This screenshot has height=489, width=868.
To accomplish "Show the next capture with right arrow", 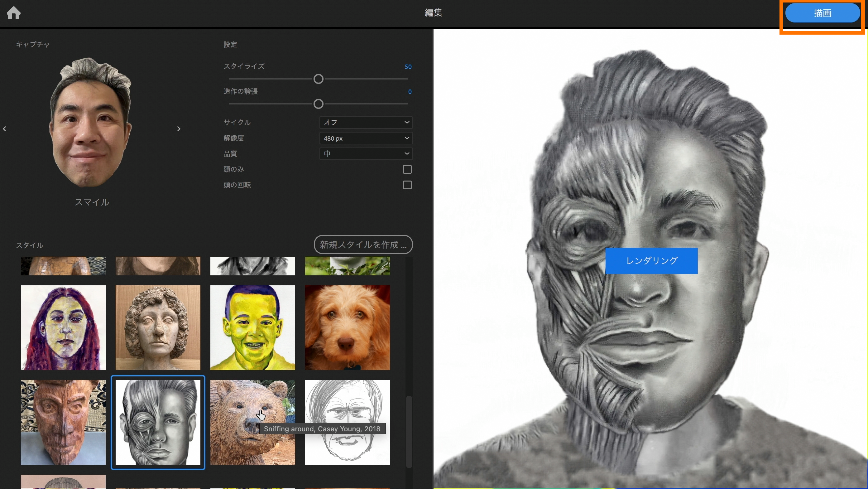I will [x=179, y=129].
